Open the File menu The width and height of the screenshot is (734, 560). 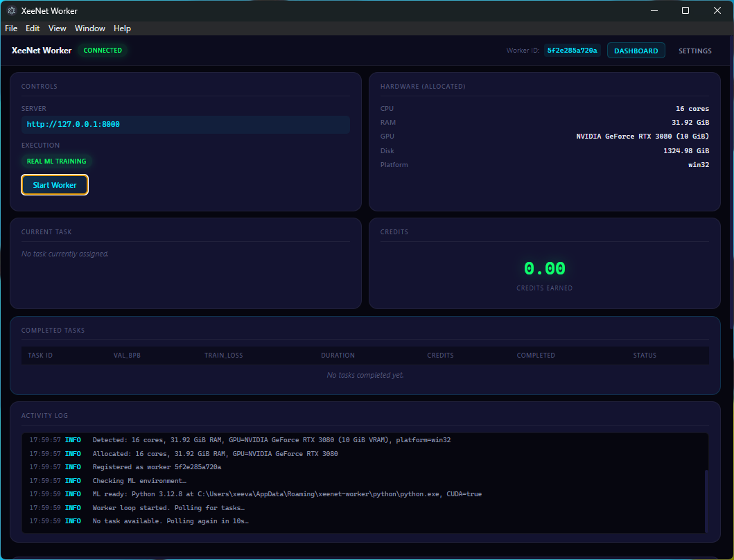(x=10, y=28)
